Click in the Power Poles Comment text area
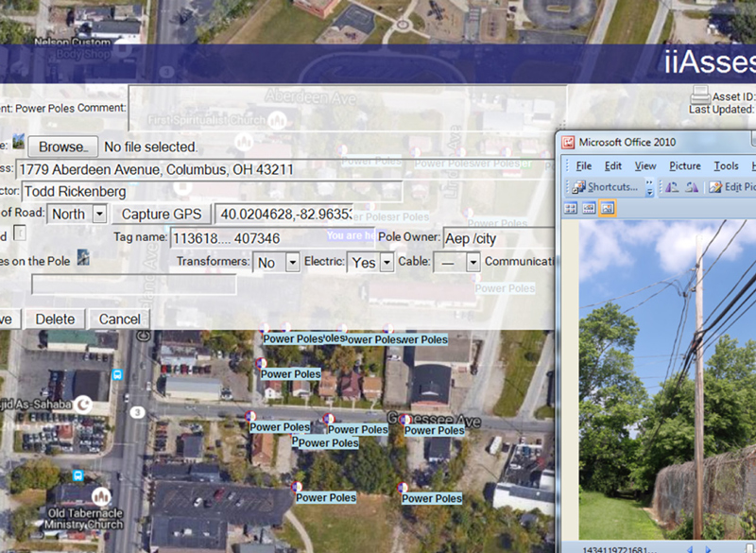Screen dimensions: 756x553 click(x=347, y=108)
